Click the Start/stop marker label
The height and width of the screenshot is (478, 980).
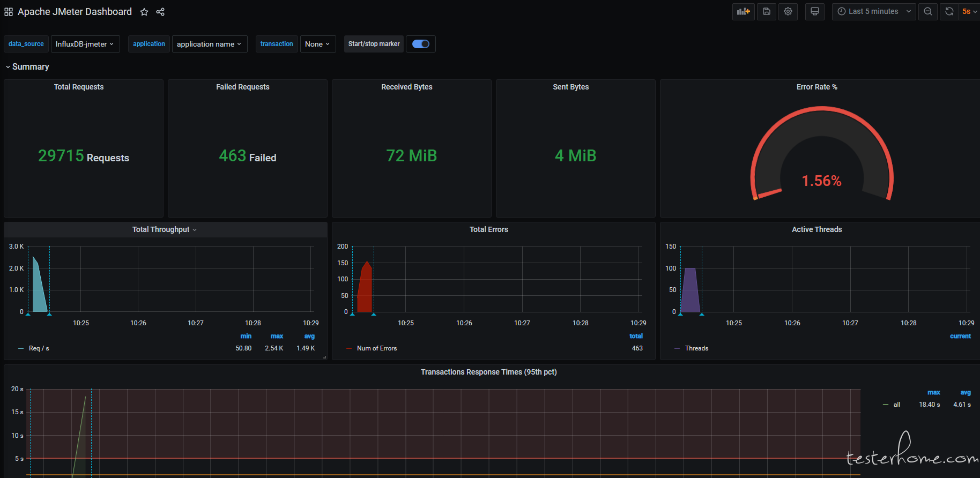(374, 44)
